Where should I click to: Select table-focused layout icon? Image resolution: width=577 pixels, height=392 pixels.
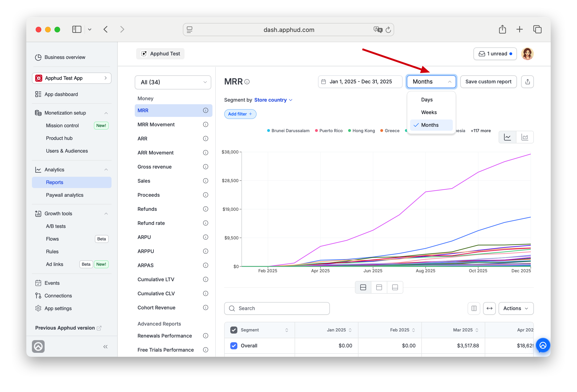click(x=395, y=288)
